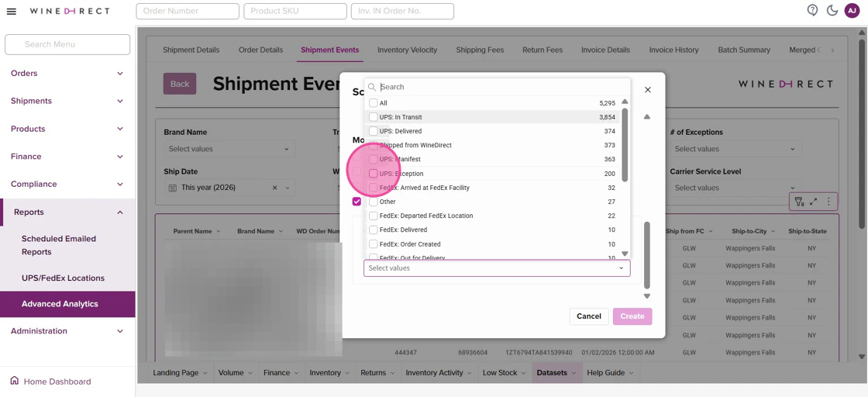This screenshot has height=397, width=868.
Task: Uncheck the purple checked box in dialog
Action: point(356,202)
